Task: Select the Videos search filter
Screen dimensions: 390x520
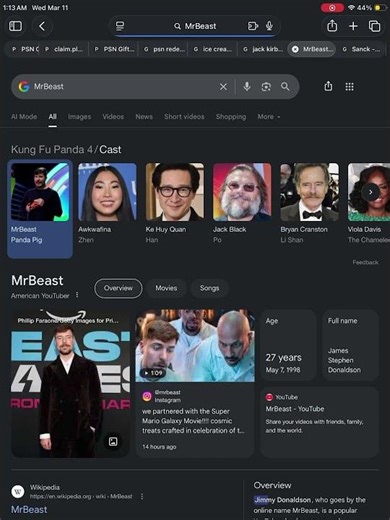Action: coord(113,117)
